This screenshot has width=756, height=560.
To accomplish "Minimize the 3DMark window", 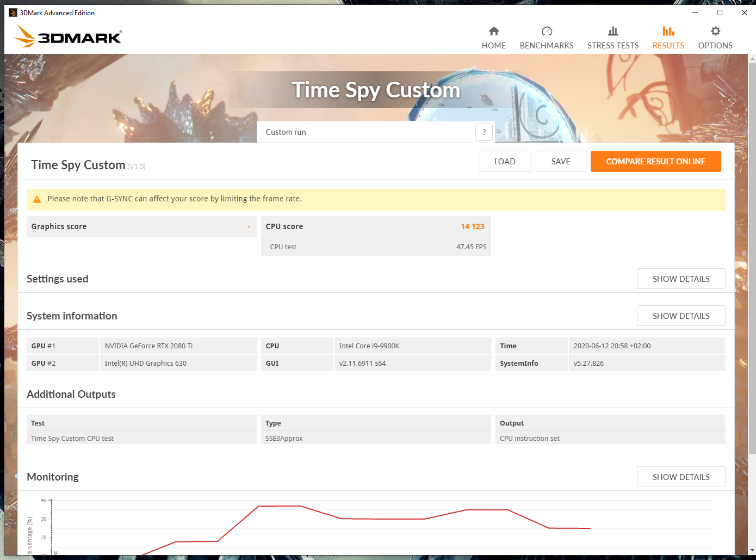I will (x=695, y=13).
